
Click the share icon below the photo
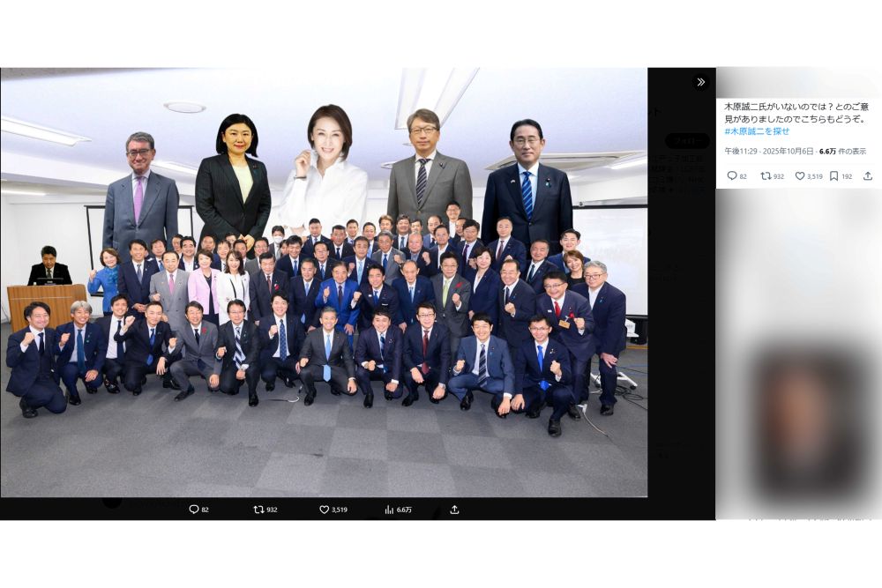coord(454,510)
